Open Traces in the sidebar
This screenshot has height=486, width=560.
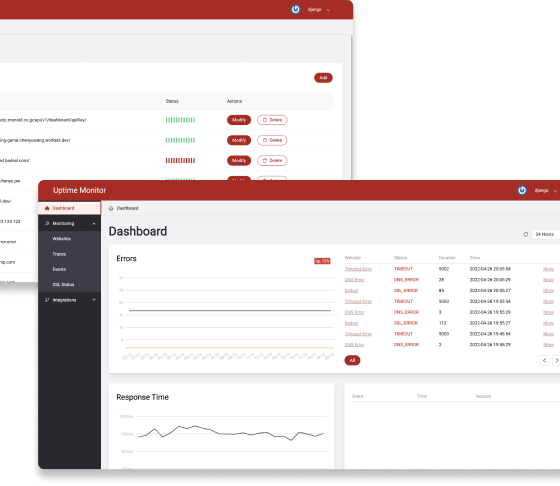pos(59,254)
